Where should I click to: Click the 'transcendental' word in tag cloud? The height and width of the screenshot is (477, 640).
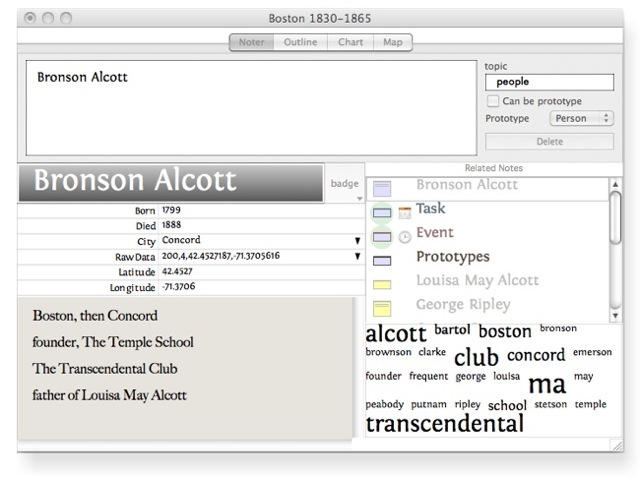point(444,424)
